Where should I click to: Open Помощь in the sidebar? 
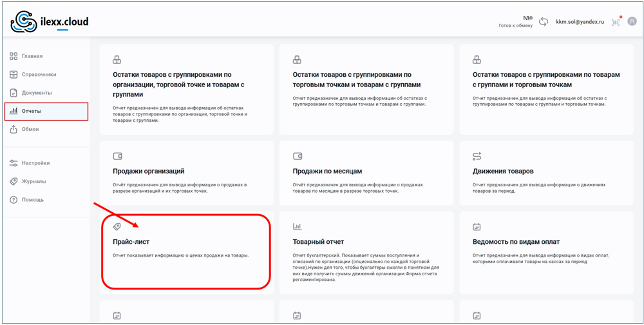[32, 200]
